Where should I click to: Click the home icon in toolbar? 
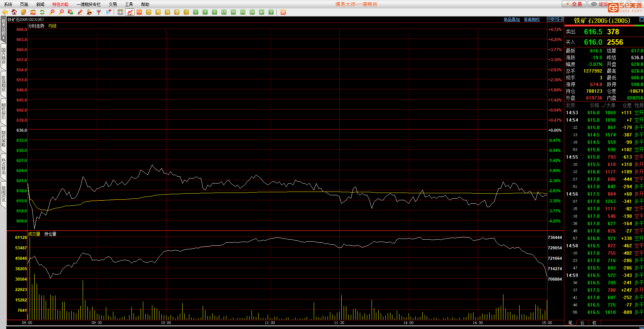(x=14, y=12)
